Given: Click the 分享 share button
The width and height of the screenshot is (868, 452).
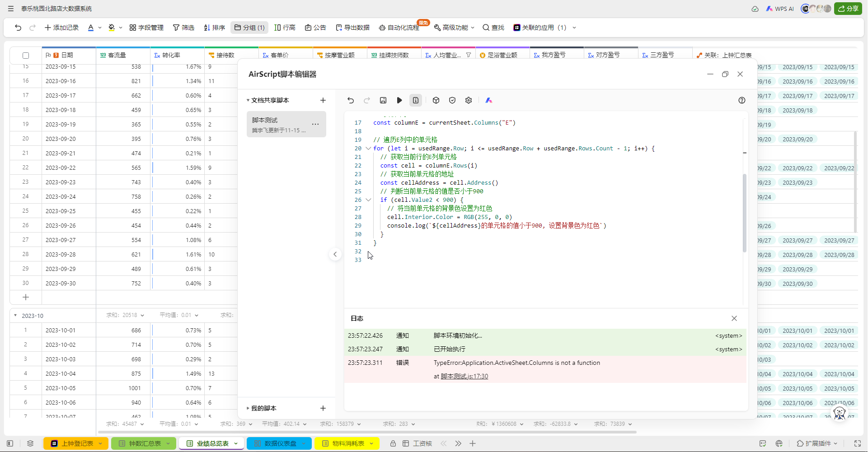Looking at the screenshot, I should coord(848,9).
